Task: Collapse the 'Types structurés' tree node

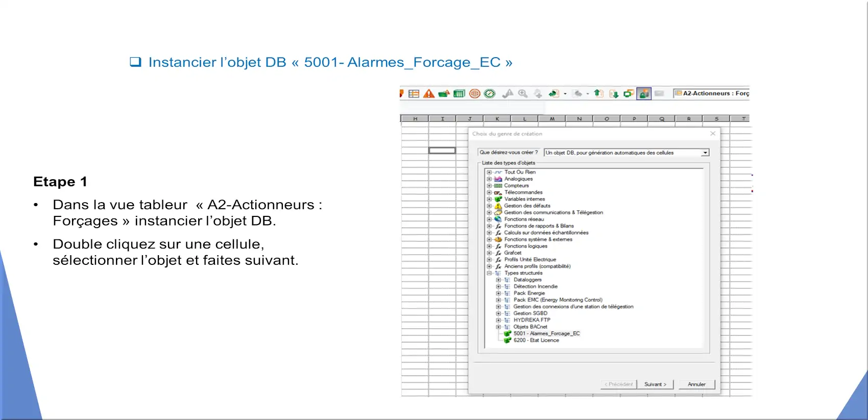Action: click(x=489, y=273)
